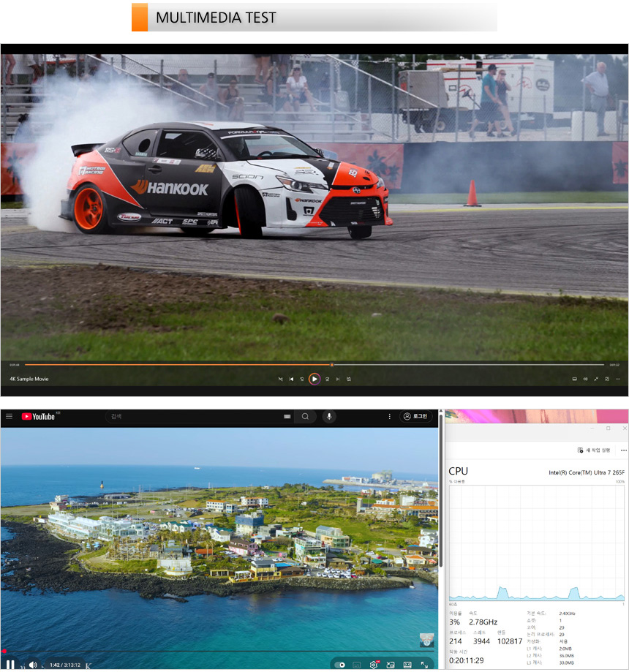Viewport: 629px width, 672px height.
Task: Open the on-screen keyboard icon in search box
Action: 287,416
